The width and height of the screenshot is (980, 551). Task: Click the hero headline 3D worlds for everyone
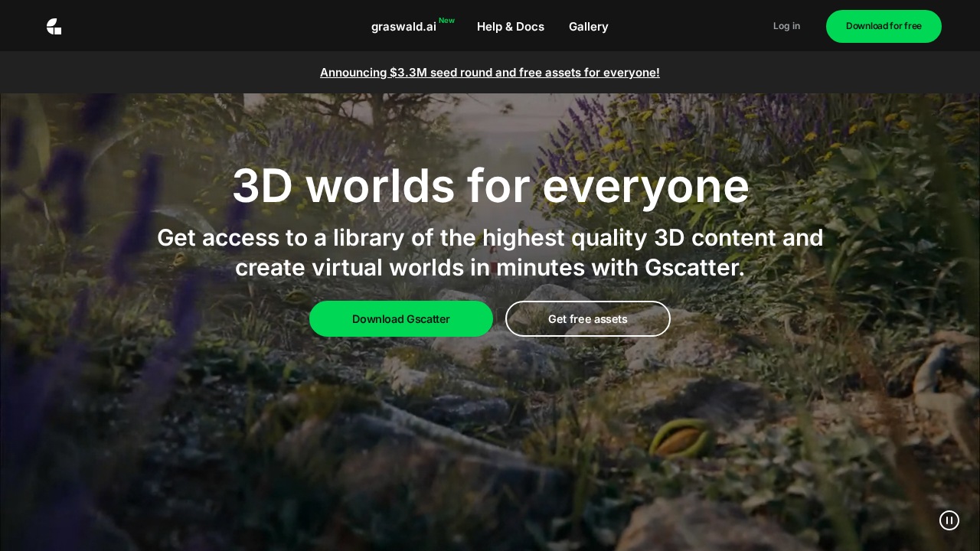tap(490, 185)
